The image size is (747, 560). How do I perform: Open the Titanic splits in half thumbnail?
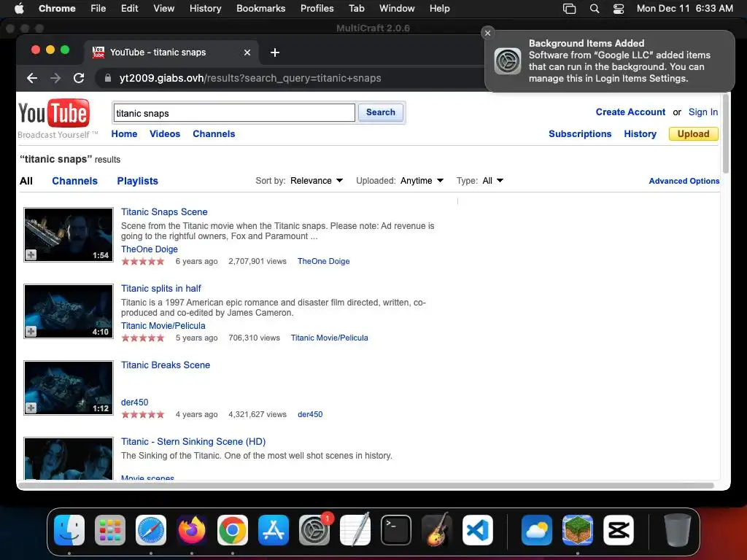coord(69,311)
